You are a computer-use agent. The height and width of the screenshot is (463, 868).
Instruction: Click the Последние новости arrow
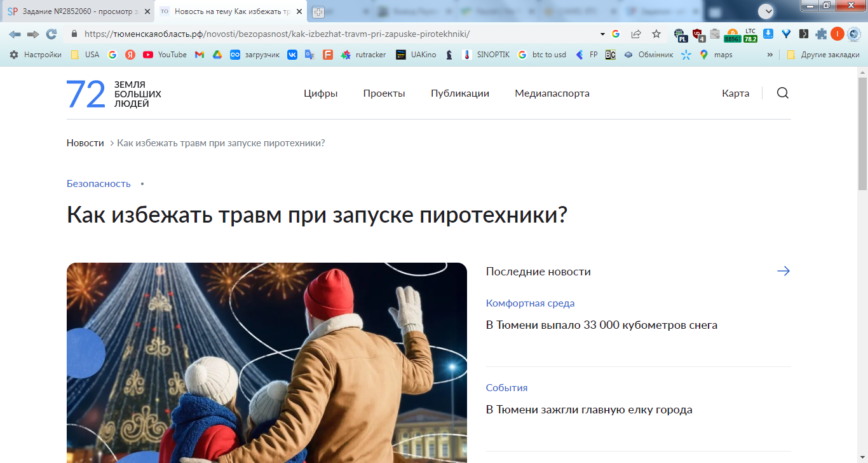783,272
